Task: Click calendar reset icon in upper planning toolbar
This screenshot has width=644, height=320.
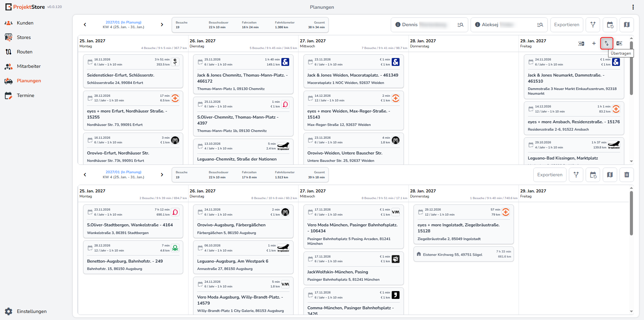Action: coord(610,25)
